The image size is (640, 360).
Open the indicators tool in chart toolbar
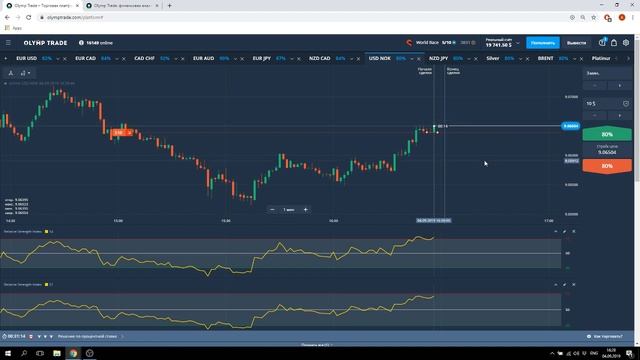[11, 73]
